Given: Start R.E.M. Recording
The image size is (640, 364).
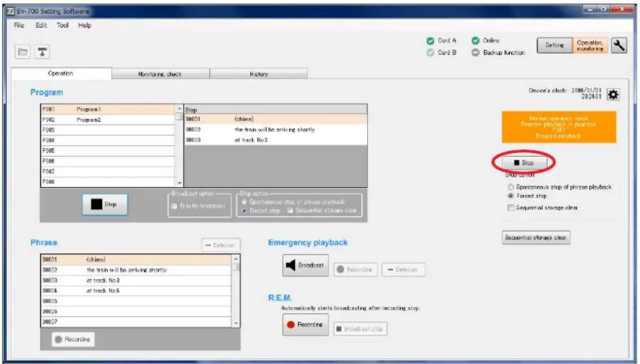Looking at the screenshot, I should click(305, 325).
